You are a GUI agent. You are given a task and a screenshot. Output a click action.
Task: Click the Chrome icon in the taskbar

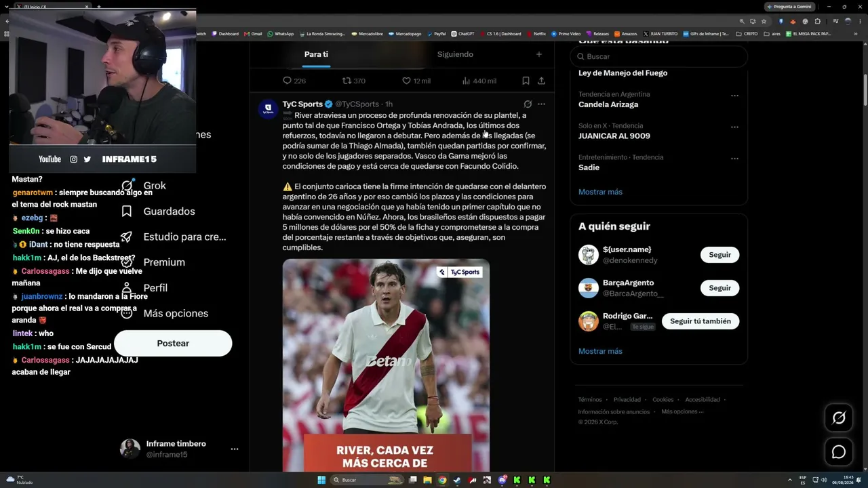(442, 481)
